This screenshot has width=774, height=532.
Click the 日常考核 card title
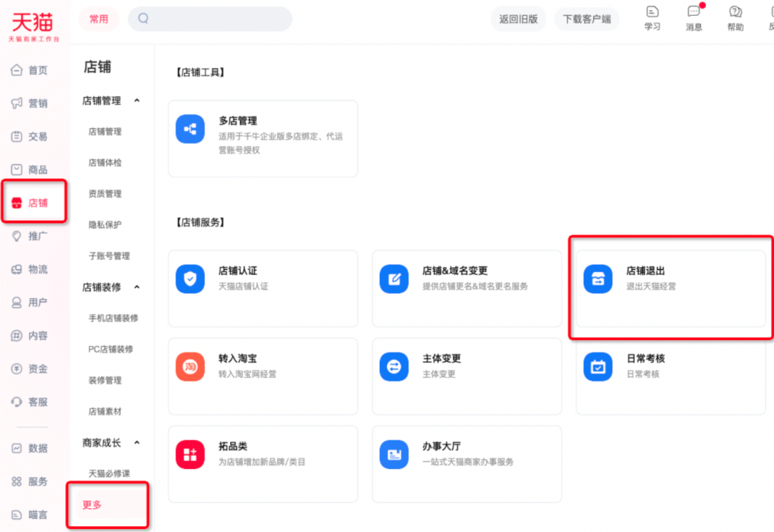click(x=646, y=359)
